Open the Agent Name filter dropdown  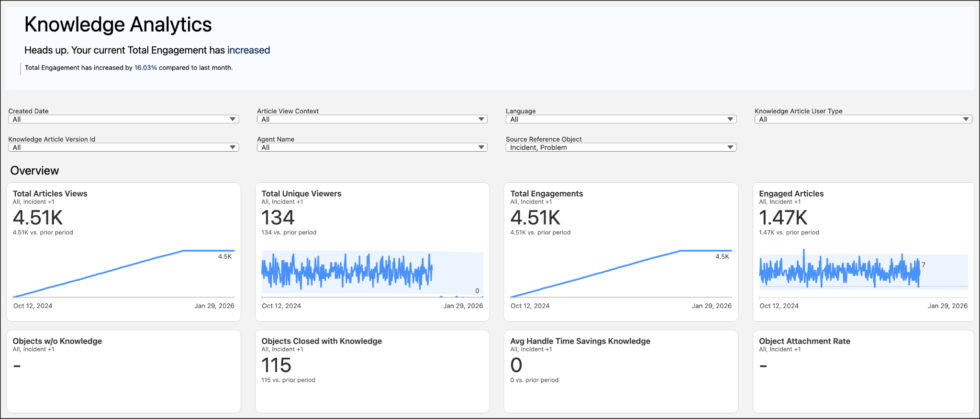coord(372,147)
